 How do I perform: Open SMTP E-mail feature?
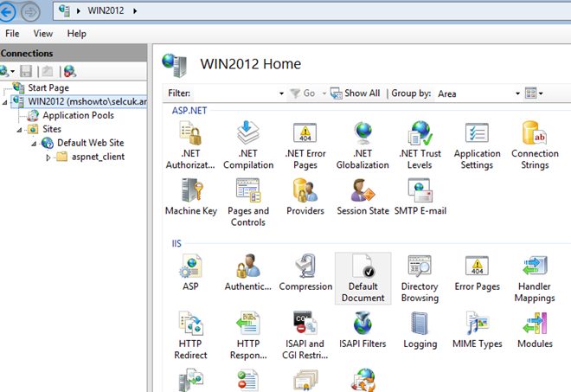(420, 197)
